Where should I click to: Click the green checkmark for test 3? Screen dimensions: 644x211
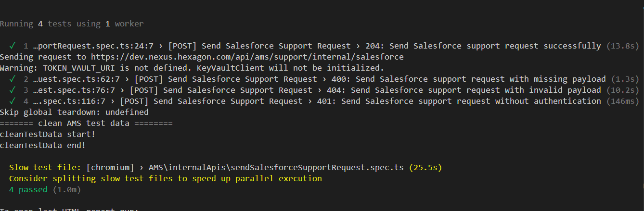tap(13, 90)
